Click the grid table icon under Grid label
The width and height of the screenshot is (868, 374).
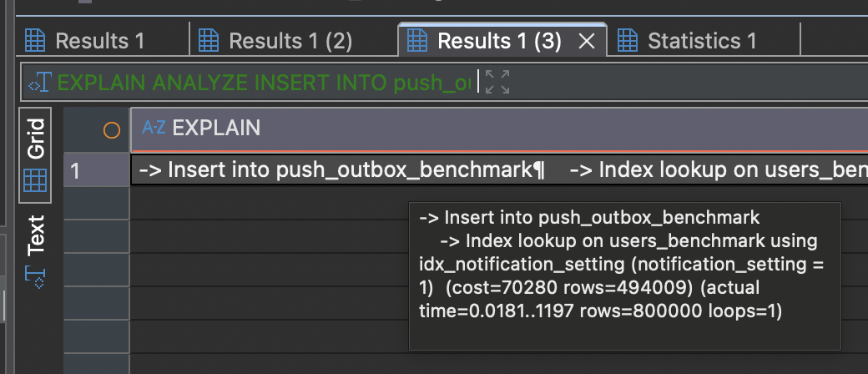pos(35,179)
